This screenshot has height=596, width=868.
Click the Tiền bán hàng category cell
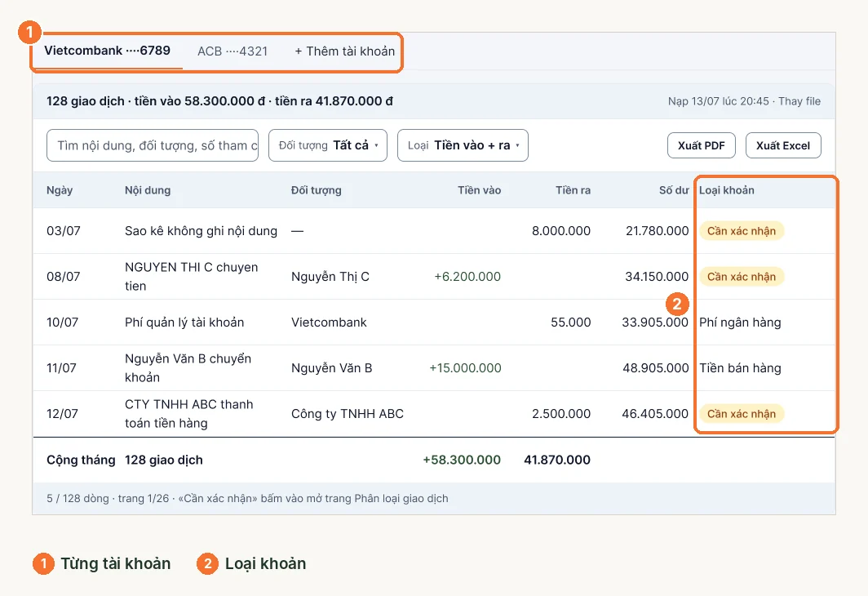coord(740,368)
